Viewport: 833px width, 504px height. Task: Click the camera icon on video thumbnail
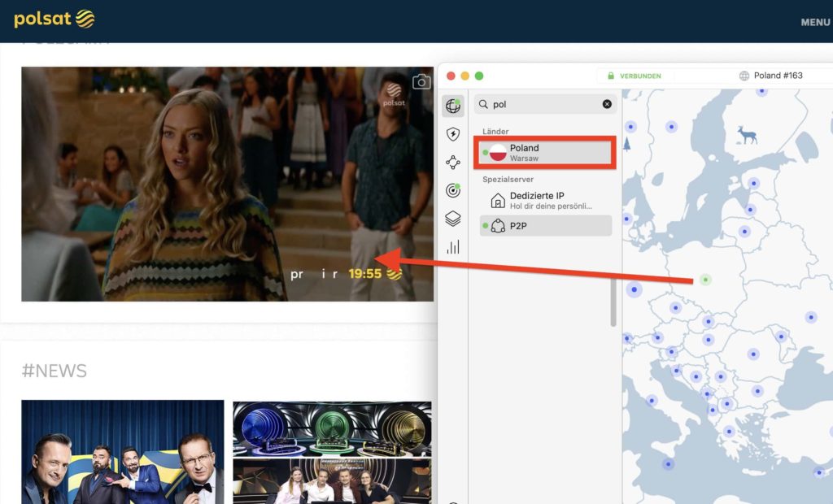[x=421, y=82]
